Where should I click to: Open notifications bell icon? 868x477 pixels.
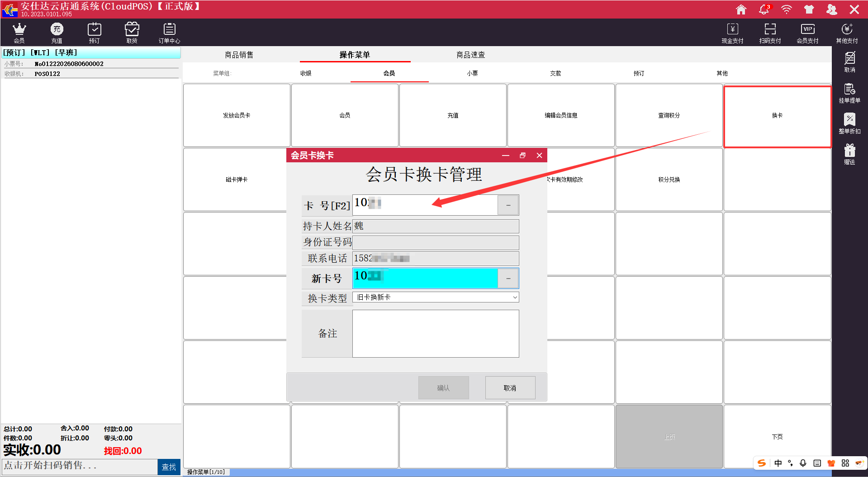coord(764,9)
